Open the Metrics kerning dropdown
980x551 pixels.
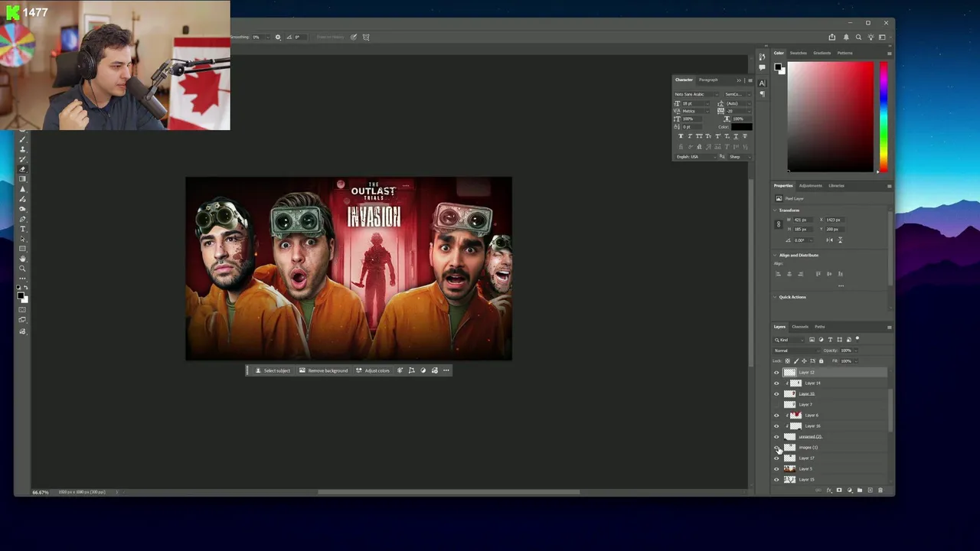[x=695, y=111]
